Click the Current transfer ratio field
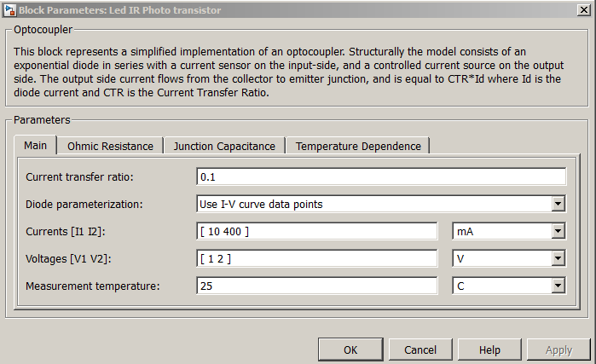The height and width of the screenshot is (364, 596). point(381,176)
